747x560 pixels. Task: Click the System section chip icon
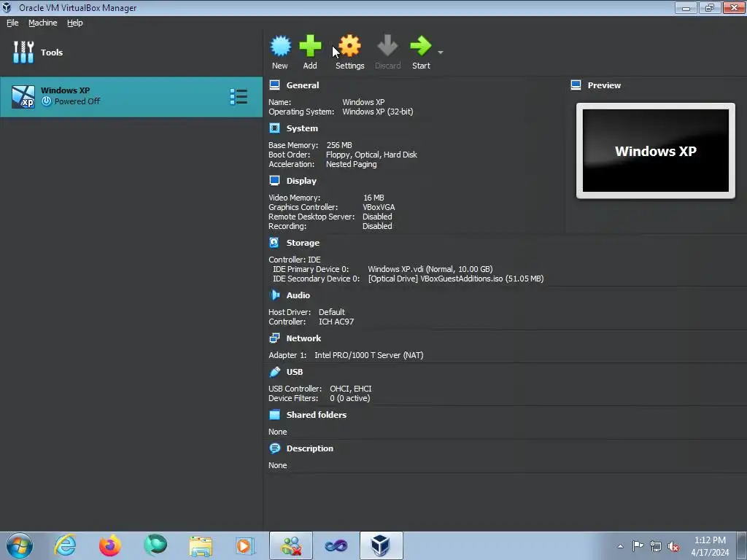274,128
